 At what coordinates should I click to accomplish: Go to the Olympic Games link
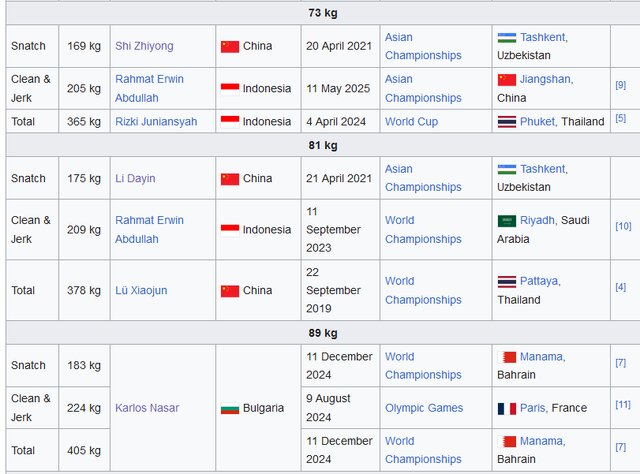click(424, 408)
